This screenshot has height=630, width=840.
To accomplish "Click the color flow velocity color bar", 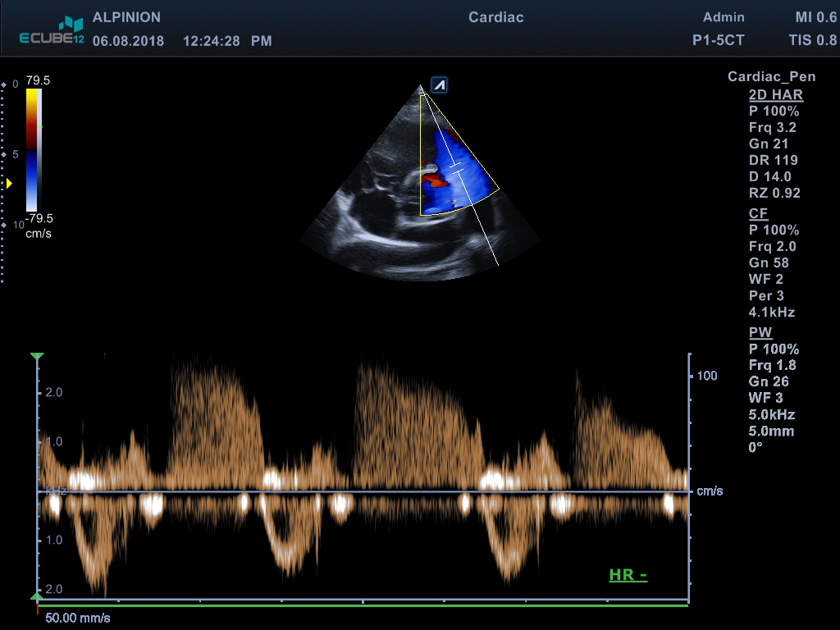I will click(x=32, y=150).
